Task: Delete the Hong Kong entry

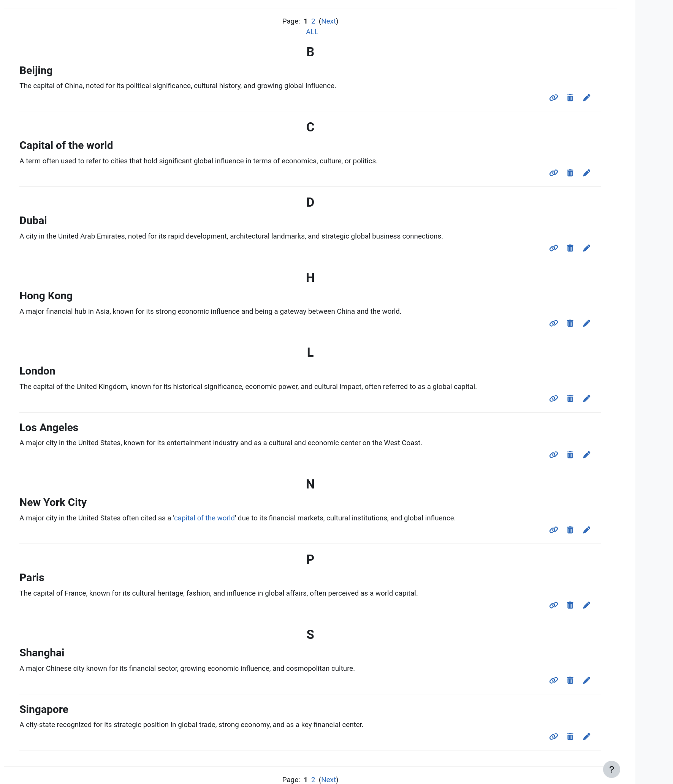Action: (570, 323)
